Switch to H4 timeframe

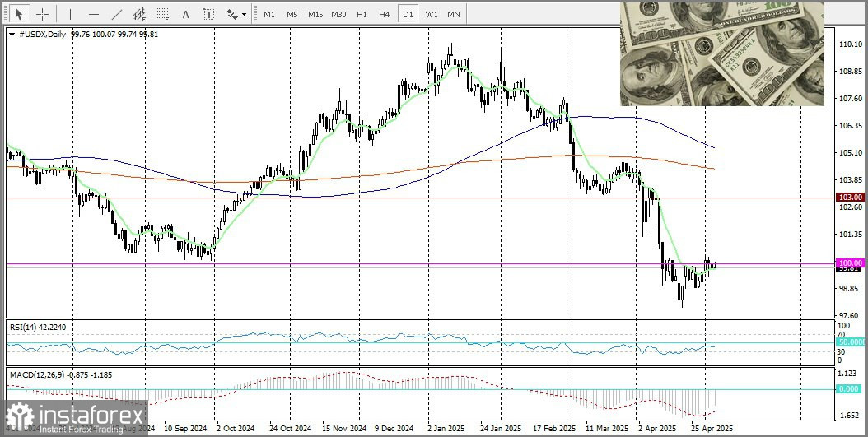coord(385,14)
